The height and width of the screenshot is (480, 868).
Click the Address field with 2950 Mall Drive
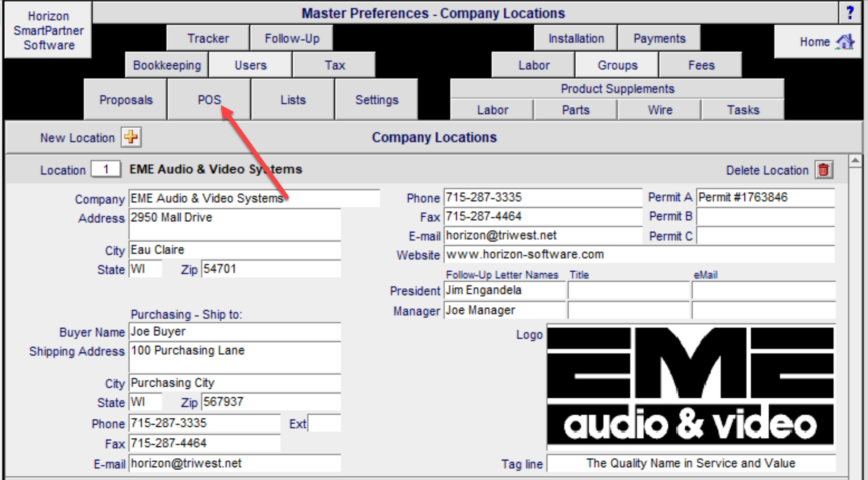tap(235, 224)
